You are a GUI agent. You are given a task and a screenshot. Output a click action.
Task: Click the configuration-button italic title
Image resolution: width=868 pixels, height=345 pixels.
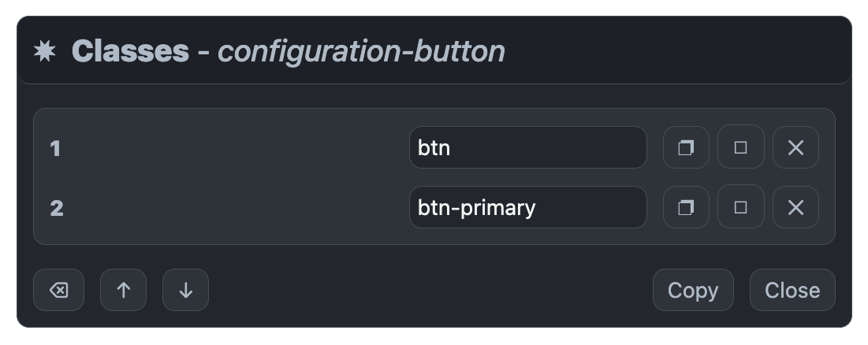click(361, 53)
